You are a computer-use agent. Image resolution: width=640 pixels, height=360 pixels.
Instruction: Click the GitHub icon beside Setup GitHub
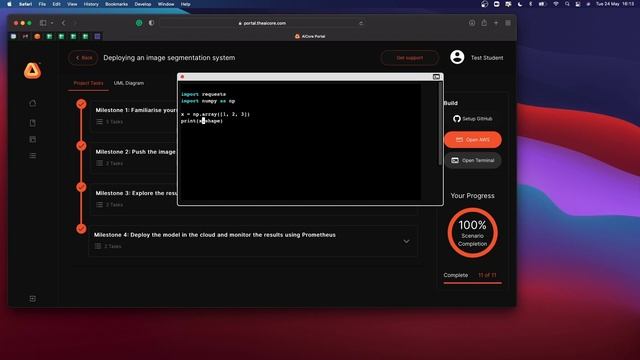click(457, 119)
